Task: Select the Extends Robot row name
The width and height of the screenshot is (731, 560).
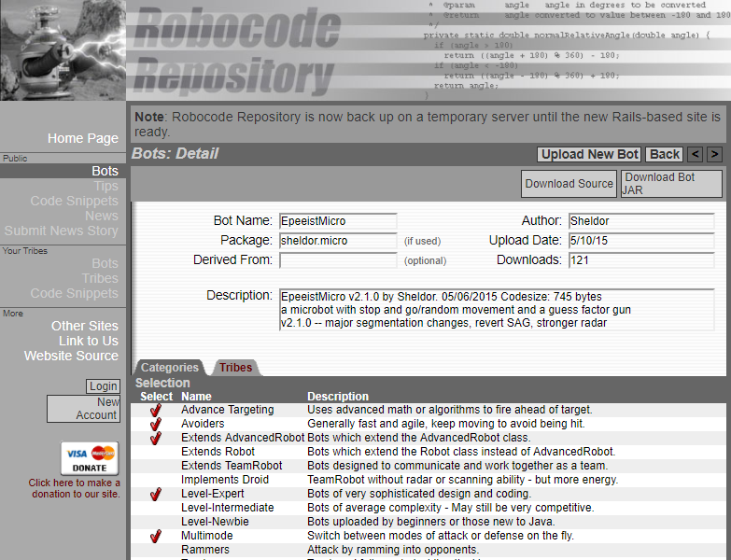Action: [218, 452]
